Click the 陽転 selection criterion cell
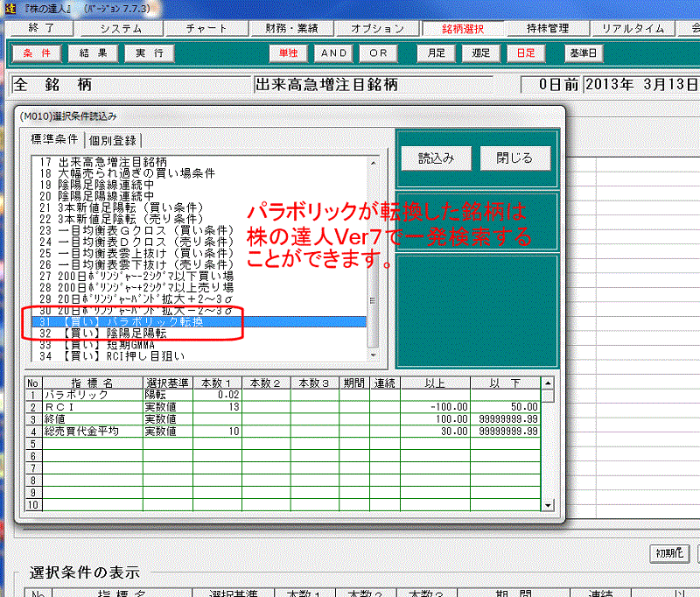The image size is (700, 597). [x=168, y=395]
